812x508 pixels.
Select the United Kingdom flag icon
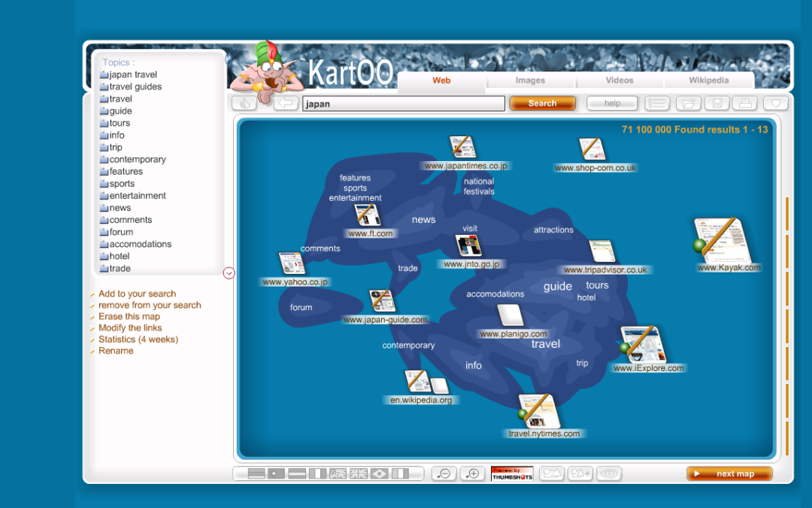coord(359,473)
